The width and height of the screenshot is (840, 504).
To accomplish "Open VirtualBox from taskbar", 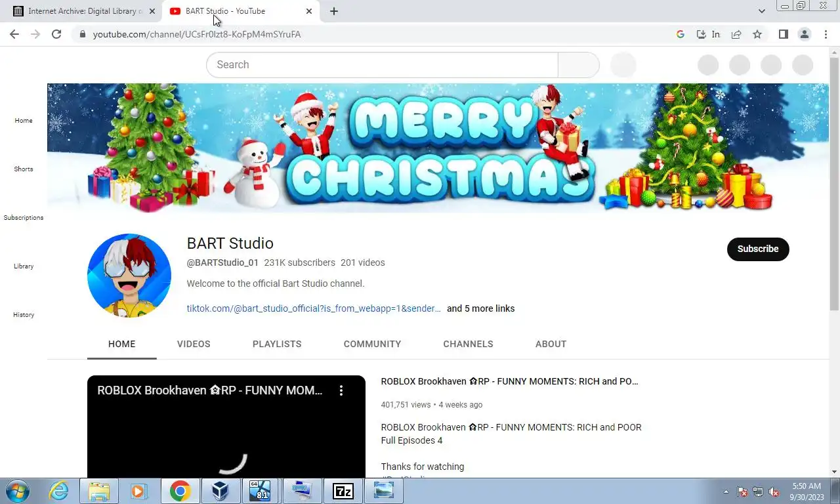I will pos(220,491).
